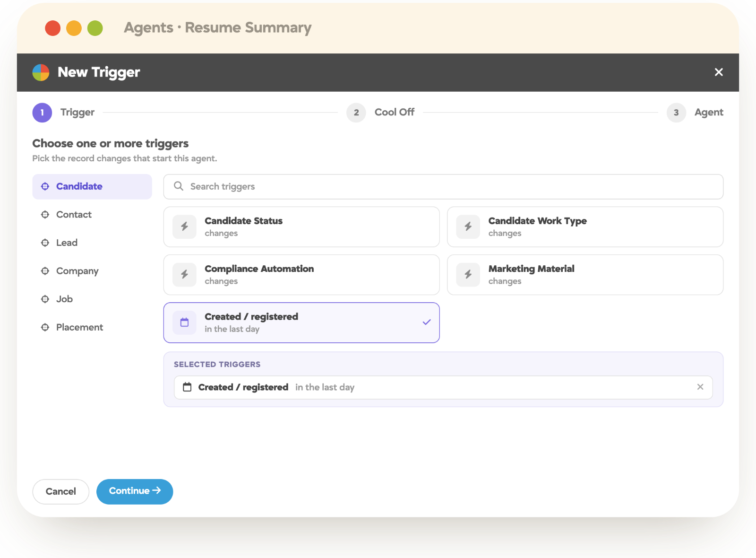Click the lightning icon on Candidate Status
This screenshot has width=756, height=558.
184,227
